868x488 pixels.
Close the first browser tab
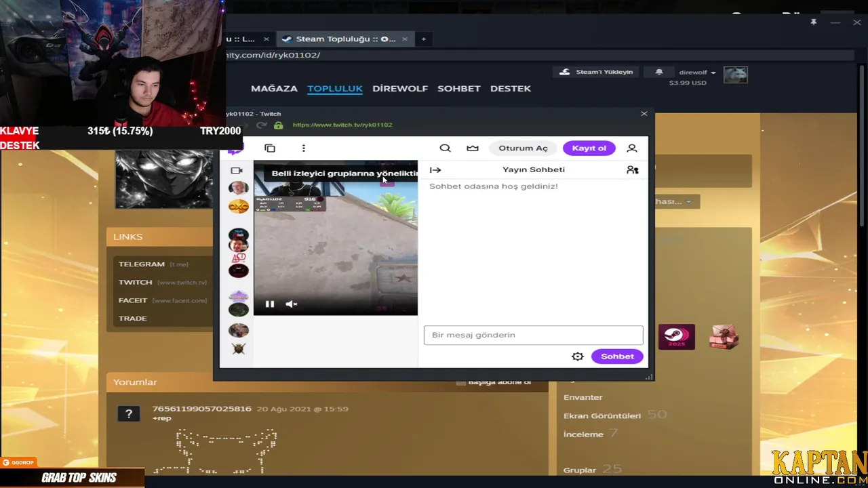click(267, 39)
